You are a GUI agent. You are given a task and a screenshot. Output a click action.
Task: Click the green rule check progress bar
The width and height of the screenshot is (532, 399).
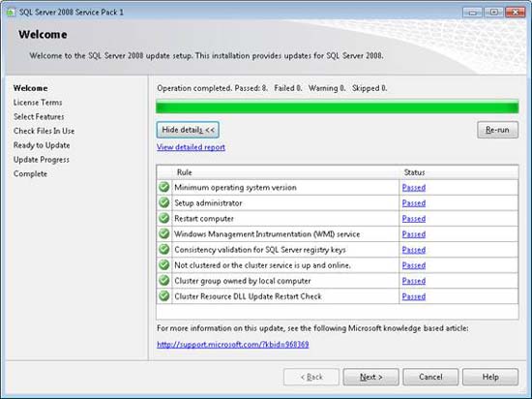338,107
